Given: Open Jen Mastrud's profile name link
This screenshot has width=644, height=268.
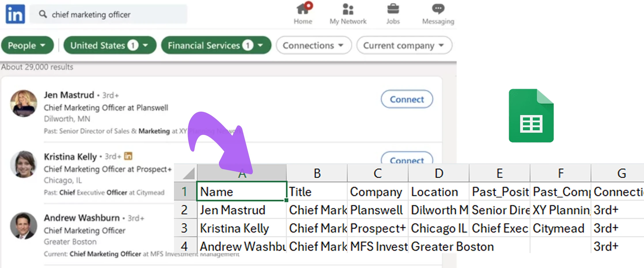Looking at the screenshot, I should [69, 95].
